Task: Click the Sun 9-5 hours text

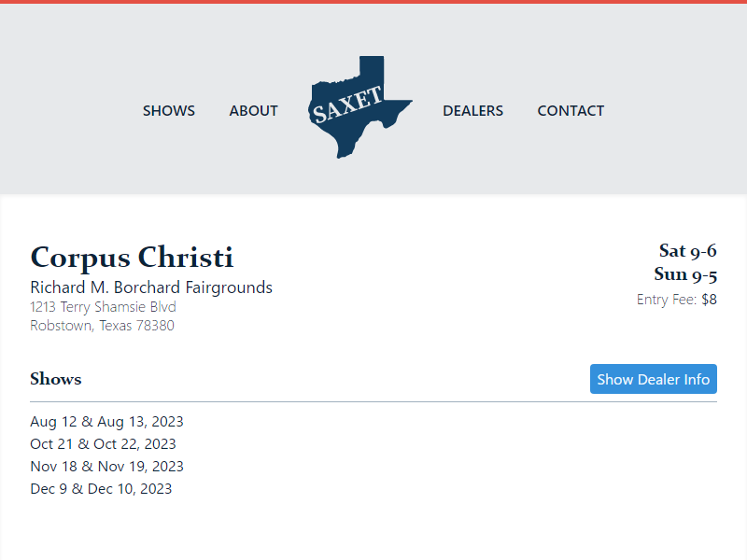Action: (x=685, y=274)
